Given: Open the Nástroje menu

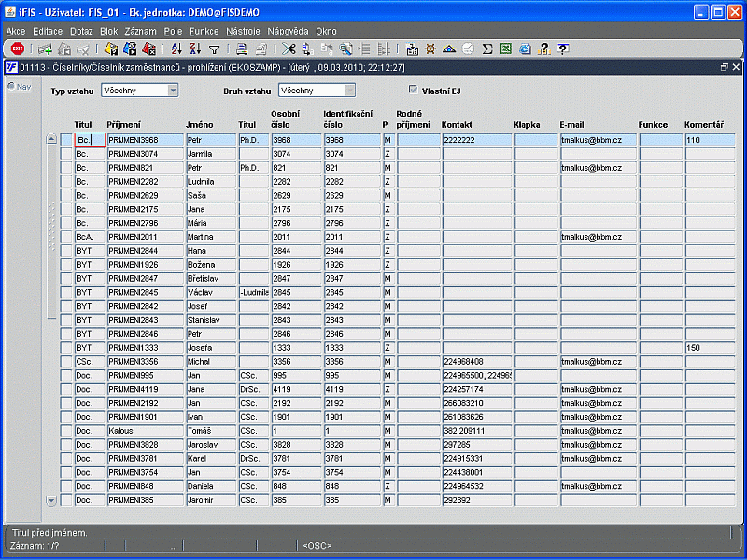Looking at the screenshot, I should click(245, 31).
